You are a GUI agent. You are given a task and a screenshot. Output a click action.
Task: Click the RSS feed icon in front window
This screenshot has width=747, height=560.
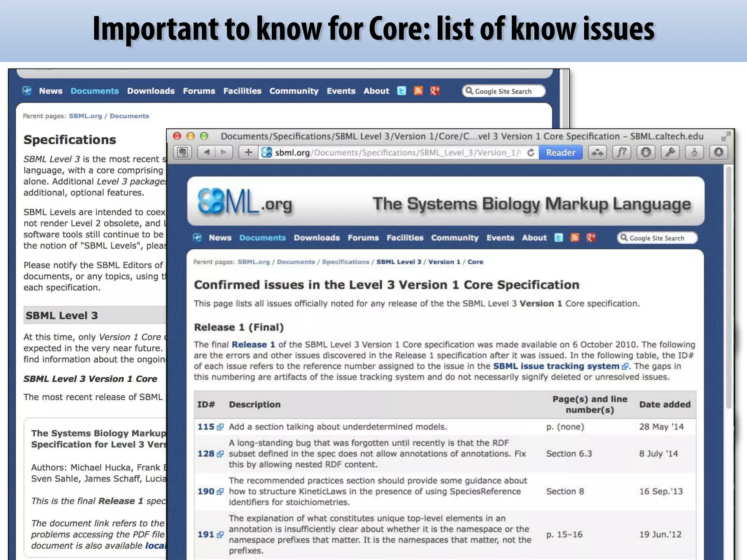pyautogui.click(x=574, y=238)
